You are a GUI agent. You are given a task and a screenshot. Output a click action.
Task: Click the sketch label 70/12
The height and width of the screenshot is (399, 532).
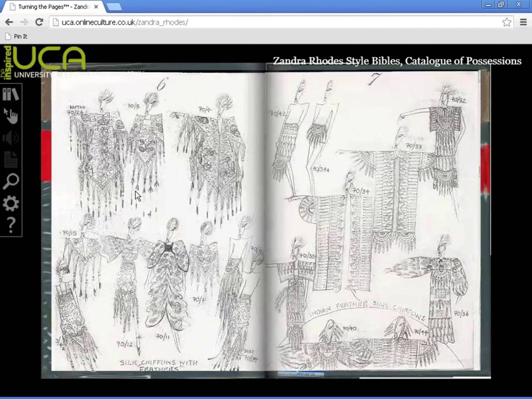click(124, 344)
